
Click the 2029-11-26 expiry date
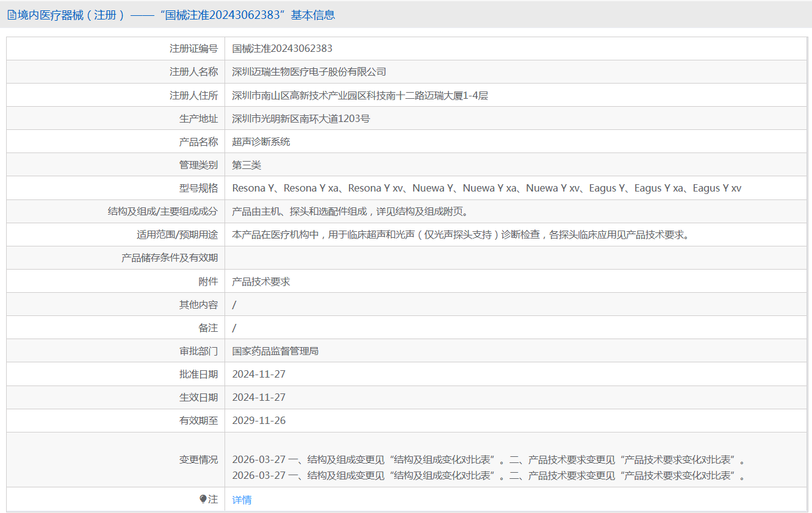point(259,420)
